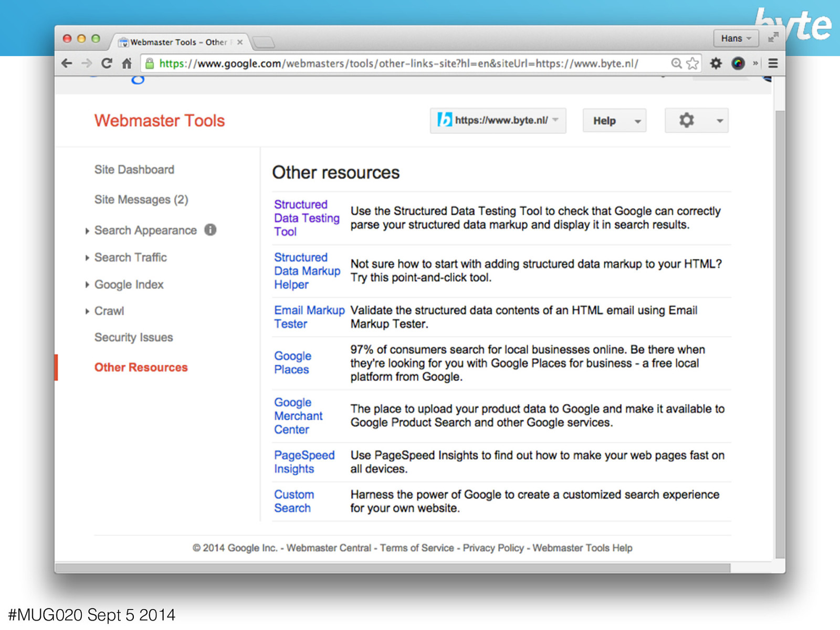This screenshot has height=630, width=840.
Task: Open the PageSpeed Insights link
Action: tap(304, 462)
